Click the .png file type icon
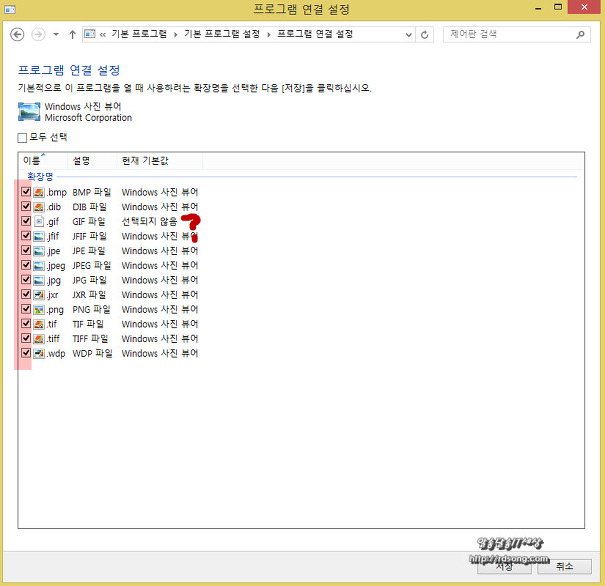This screenshot has height=586, width=605. coord(39,309)
